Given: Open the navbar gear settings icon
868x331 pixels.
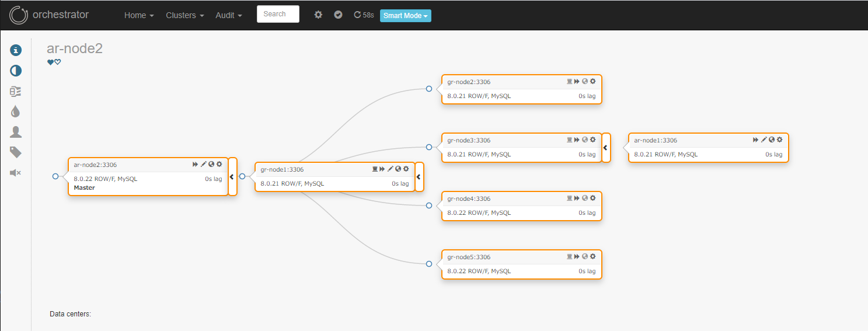Looking at the screenshot, I should coord(318,15).
